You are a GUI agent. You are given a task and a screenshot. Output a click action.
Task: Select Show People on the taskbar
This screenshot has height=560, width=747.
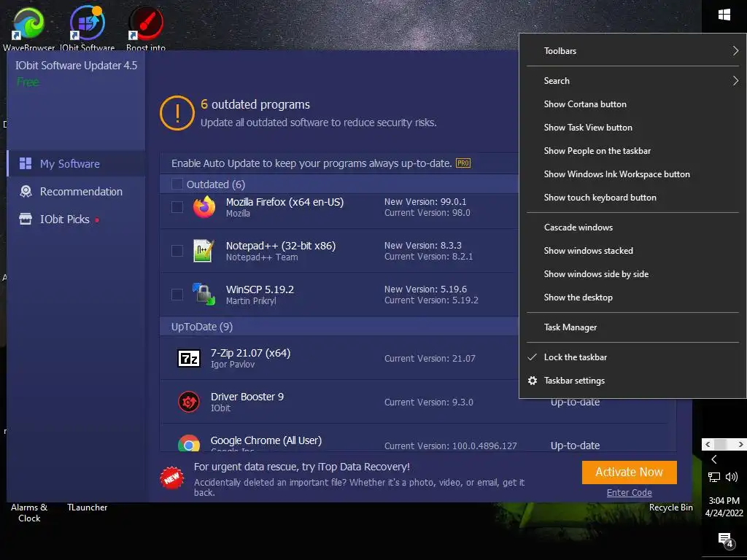[632, 151]
